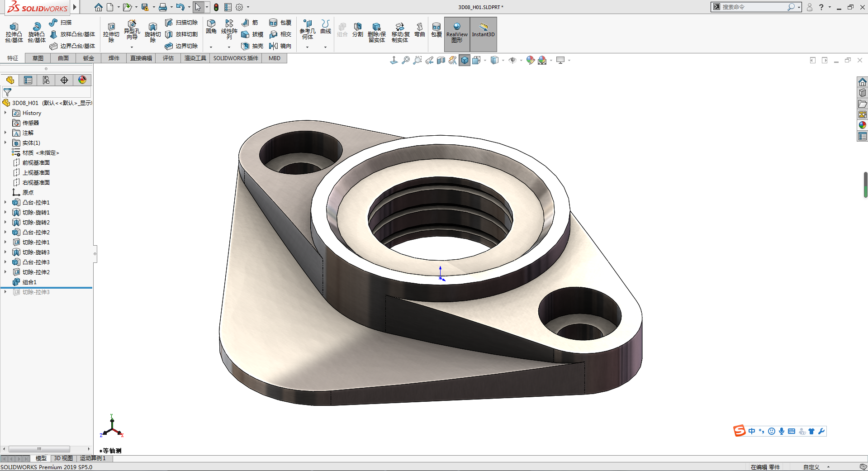Open the SOLIDWORKS 插件 tab
The image size is (868, 471).
[x=236, y=58]
